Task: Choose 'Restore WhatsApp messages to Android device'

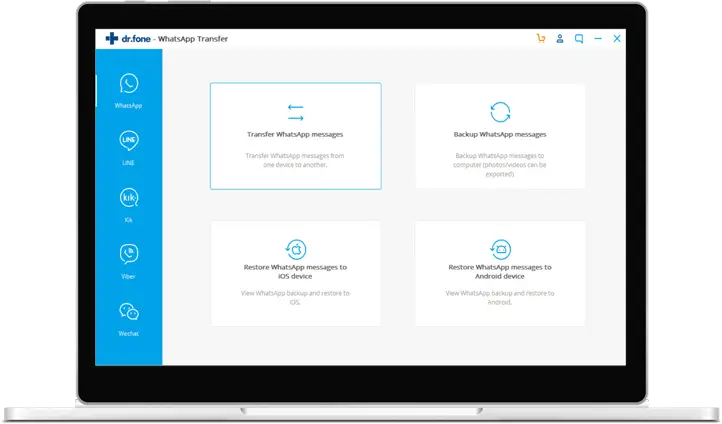Action: (x=500, y=272)
